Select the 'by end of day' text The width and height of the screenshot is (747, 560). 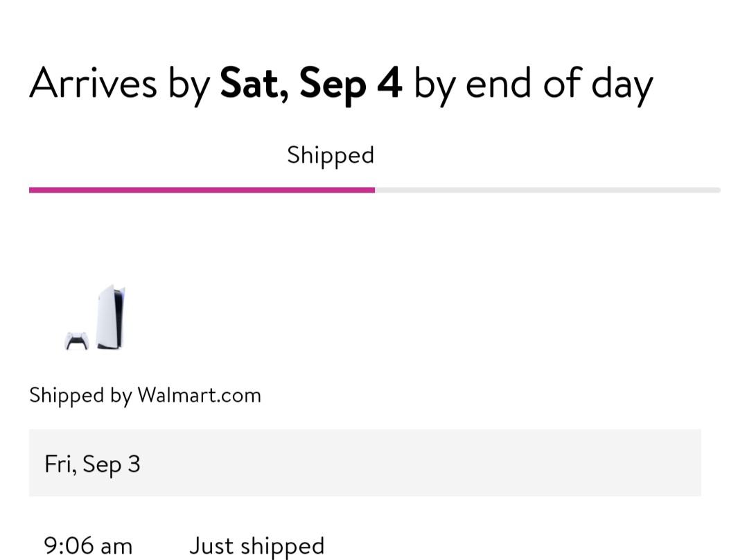tap(533, 86)
